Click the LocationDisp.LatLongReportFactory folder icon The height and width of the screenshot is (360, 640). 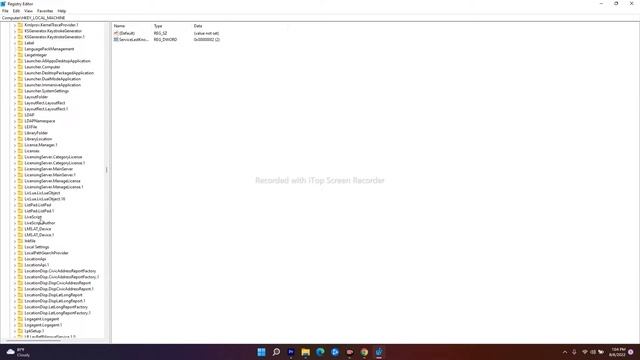pos(20,307)
